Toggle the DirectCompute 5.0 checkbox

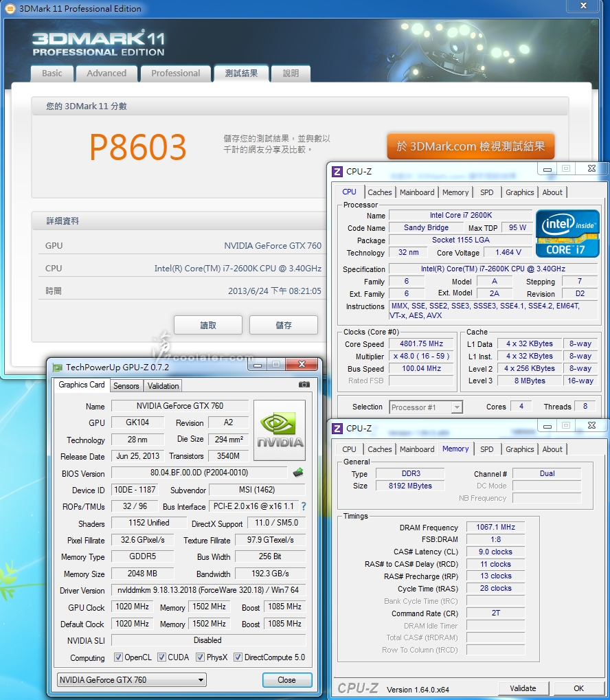[238, 657]
